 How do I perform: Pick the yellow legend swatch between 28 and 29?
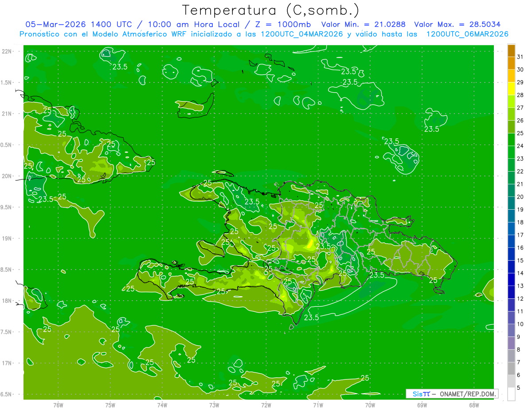click(x=511, y=89)
